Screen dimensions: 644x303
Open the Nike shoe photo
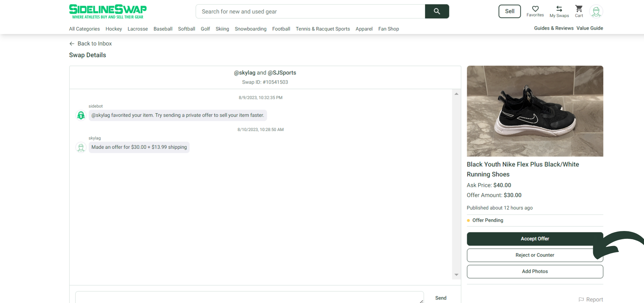click(x=535, y=111)
